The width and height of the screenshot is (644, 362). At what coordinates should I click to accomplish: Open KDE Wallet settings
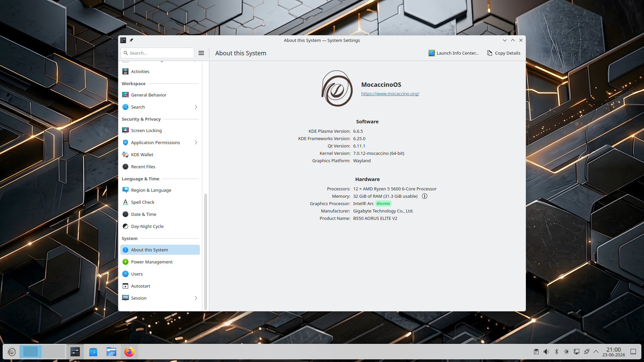tap(160, 155)
